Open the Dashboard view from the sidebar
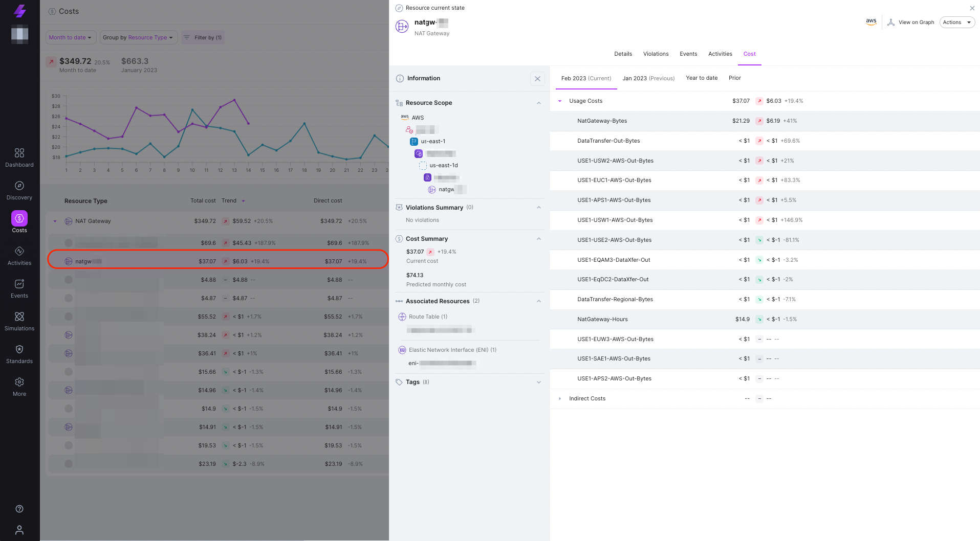Viewport: 980px width, 541px height. tap(19, 156)
